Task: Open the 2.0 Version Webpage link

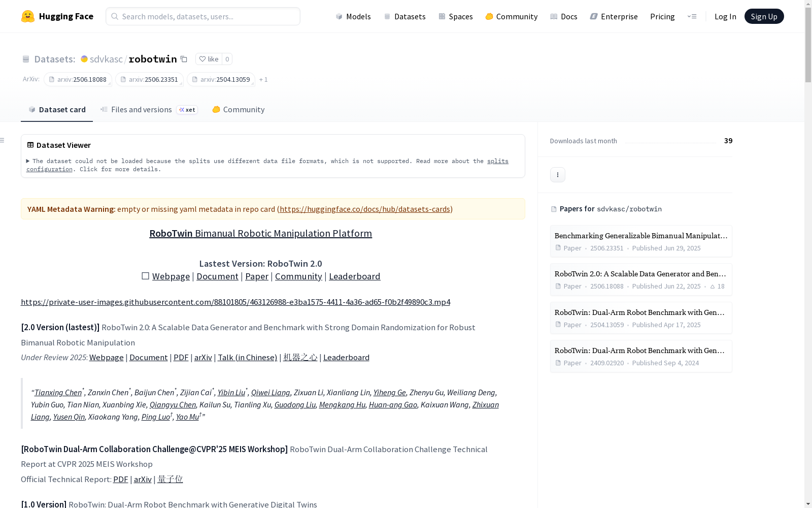Action: point(106,358)
